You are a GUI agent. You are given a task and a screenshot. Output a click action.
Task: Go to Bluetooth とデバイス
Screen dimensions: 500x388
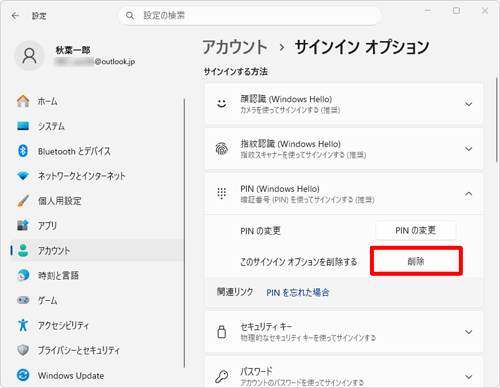pos(97,151)
